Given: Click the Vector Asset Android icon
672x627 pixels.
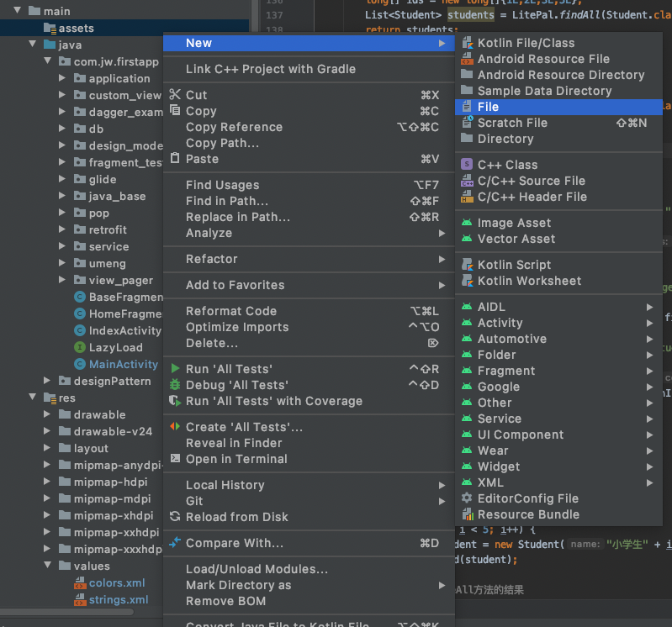Looking at the screenshot, I should pos(467,238).
